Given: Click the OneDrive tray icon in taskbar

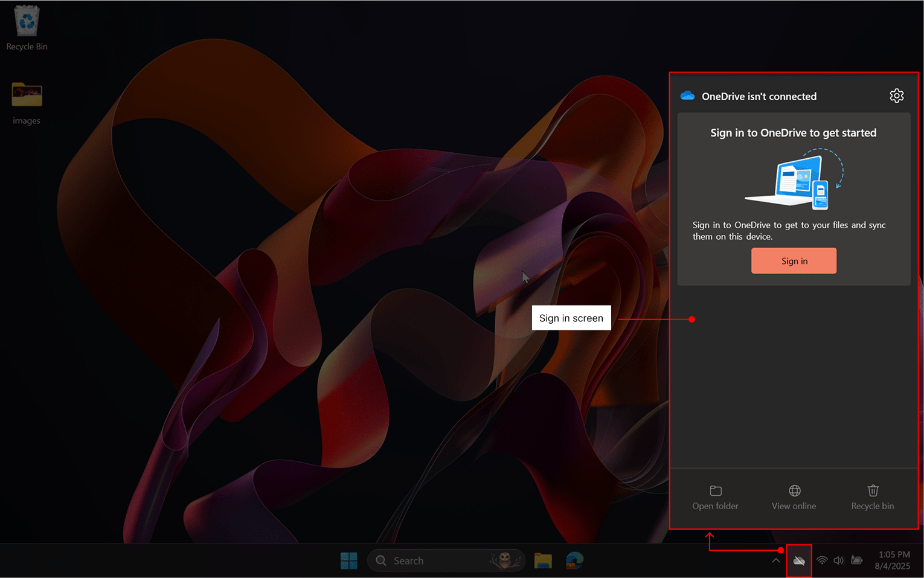Looking at the screenshot, I should (x=799, y=561).
